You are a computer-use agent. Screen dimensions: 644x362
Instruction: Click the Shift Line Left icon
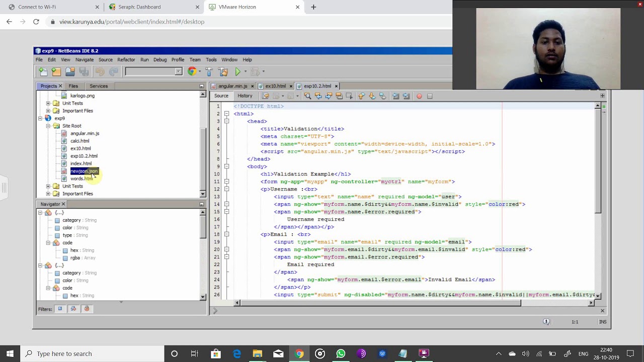click(395, 96)
